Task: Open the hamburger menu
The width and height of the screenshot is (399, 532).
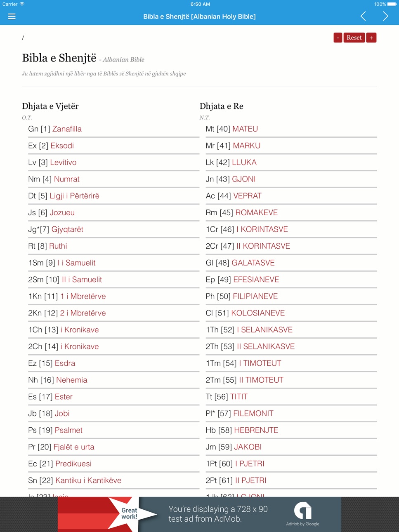Action: (12, 16)
